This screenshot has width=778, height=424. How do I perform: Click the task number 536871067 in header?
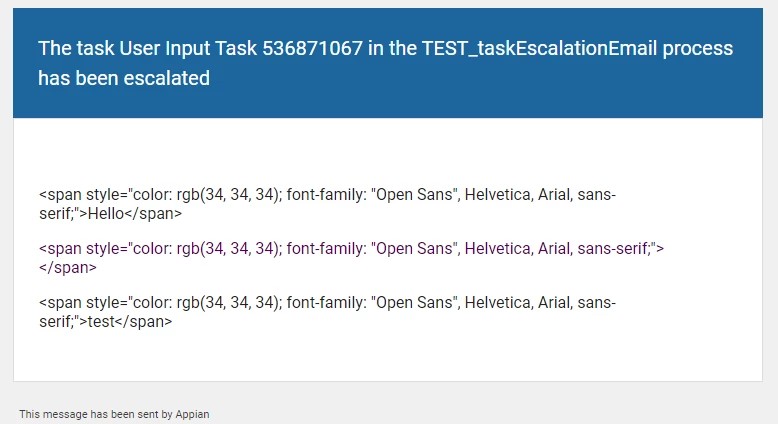(312, 48)
